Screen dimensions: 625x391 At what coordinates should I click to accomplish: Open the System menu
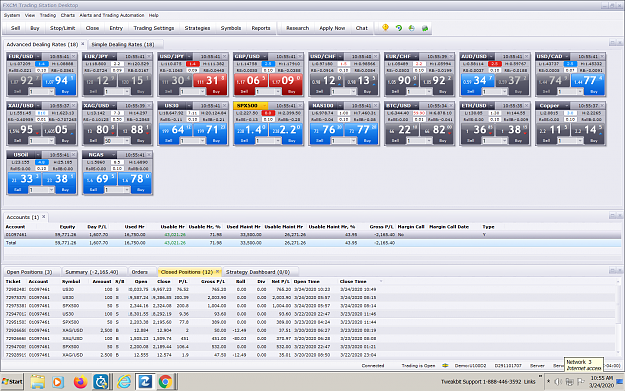[12, 15]
